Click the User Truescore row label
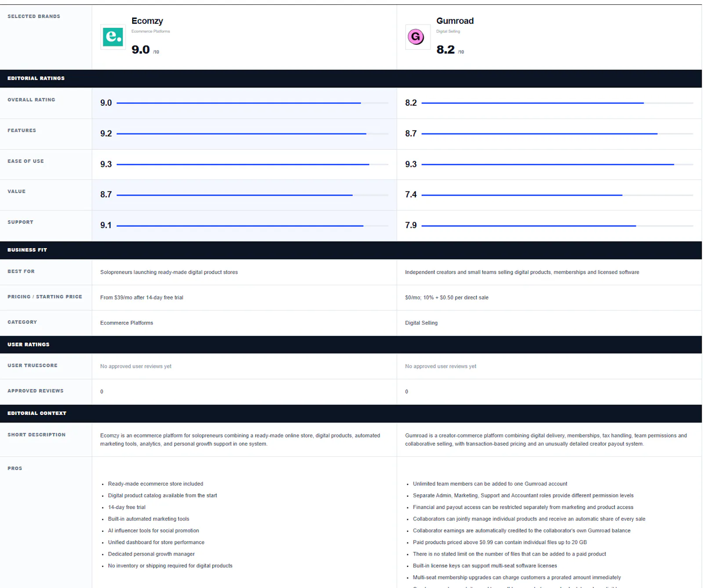The height and width of the screenshot is (588, 703). pos(32,365)
